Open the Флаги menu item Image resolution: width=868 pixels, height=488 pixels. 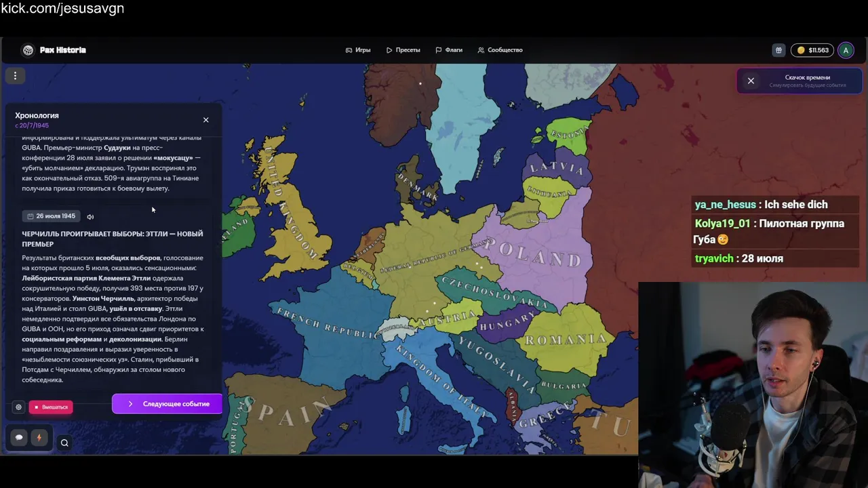(449, 50)
